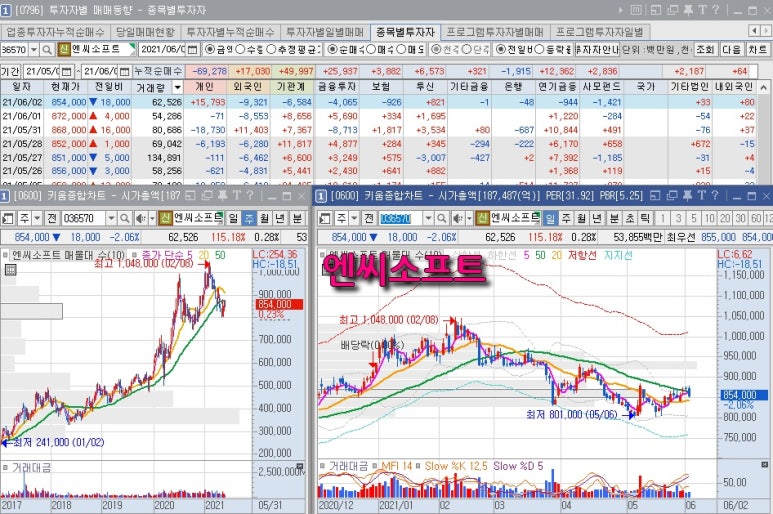Select the 매도 radio button
773x514 pixels.
(401, 49)
